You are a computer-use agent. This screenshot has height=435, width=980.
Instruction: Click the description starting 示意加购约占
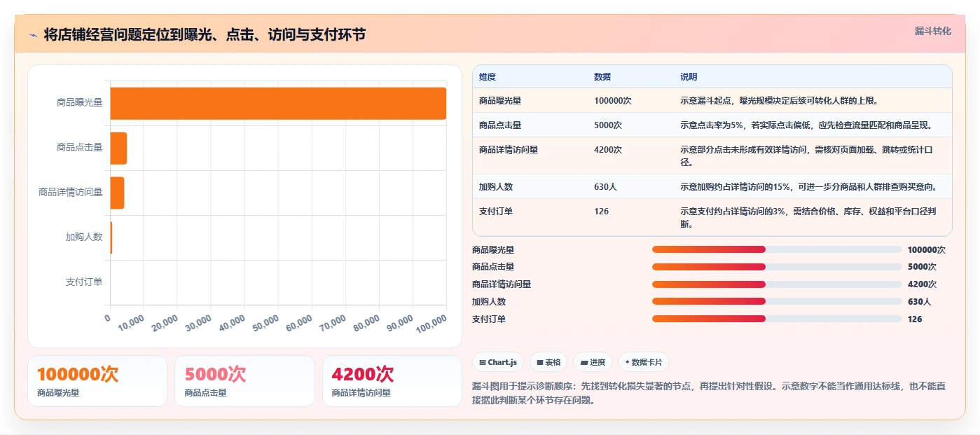click(x=808, y=186)
